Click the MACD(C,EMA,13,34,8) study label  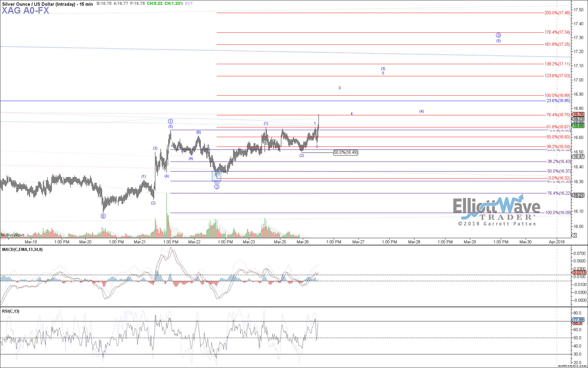click(22, 249)
